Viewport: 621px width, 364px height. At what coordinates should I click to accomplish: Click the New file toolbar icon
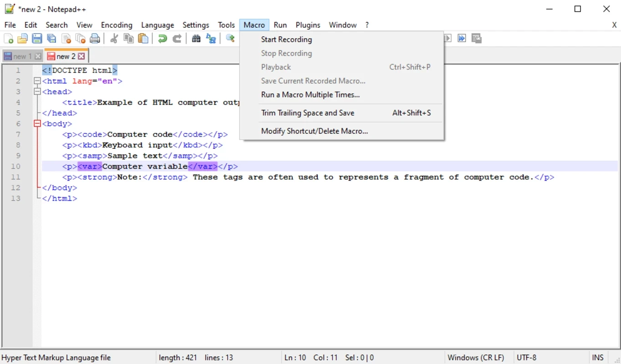click(8, 39)
